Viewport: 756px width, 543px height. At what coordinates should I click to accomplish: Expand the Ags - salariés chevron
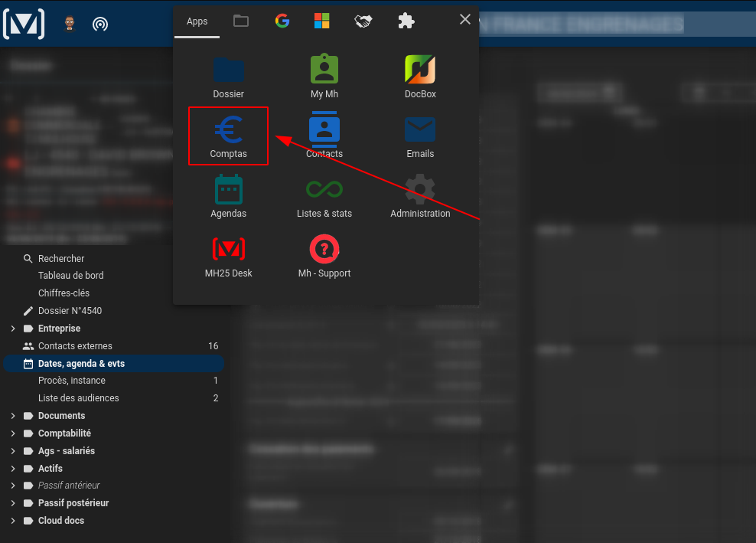13,451
